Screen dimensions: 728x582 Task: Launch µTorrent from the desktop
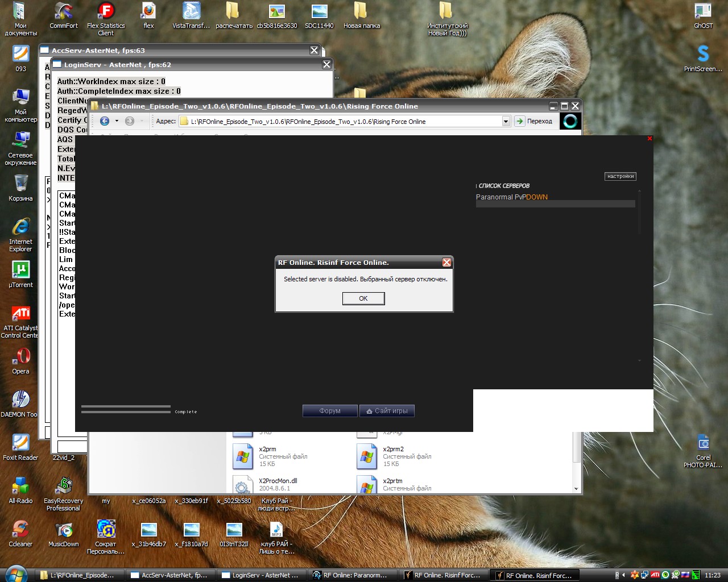20,275
